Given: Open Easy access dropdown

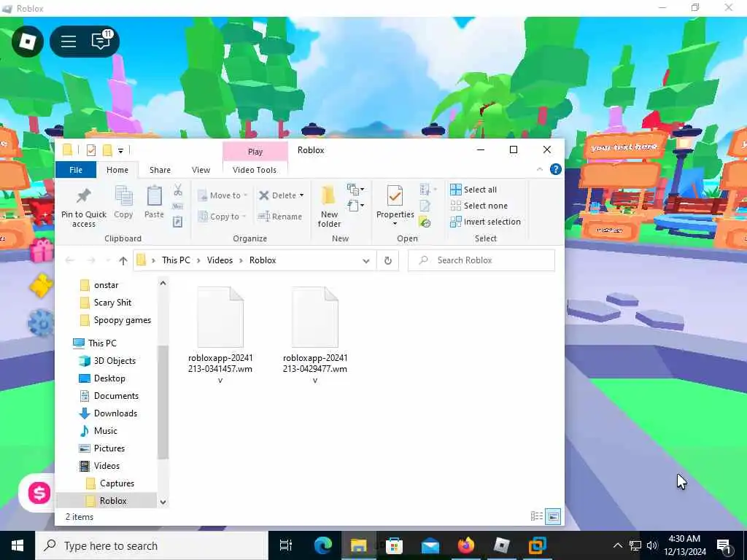Looking at the screenshot, I should click(x=355, y=206).
